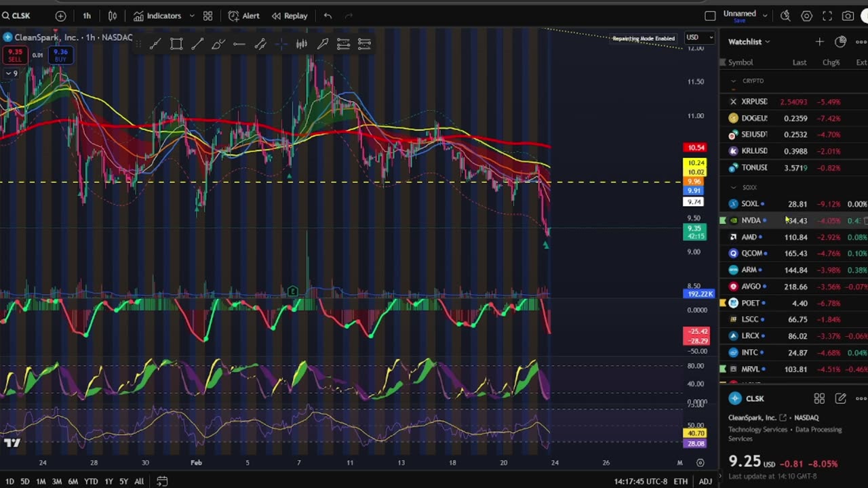The image size is (868, 488).
Task: Open the layout setup square icon
Action: [x=710, y=16]
